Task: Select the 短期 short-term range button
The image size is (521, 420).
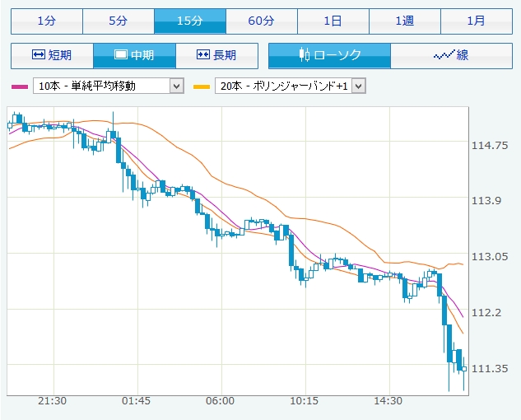Action: (x=52, y=55)
